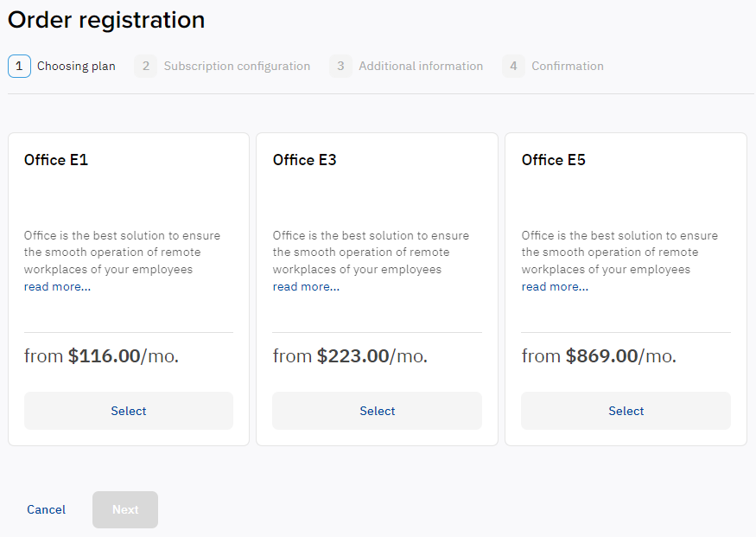This screenshot has width=756, height=537.
Task: Click the Order registration heading
Action: click(x=105, y=19)
